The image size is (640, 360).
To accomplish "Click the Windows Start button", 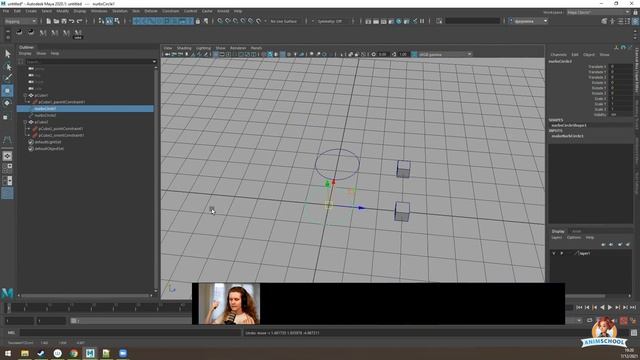I will [x=8, y=353].
